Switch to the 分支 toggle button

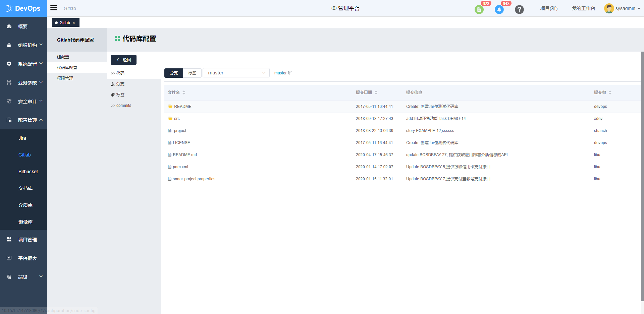(174, 73)
